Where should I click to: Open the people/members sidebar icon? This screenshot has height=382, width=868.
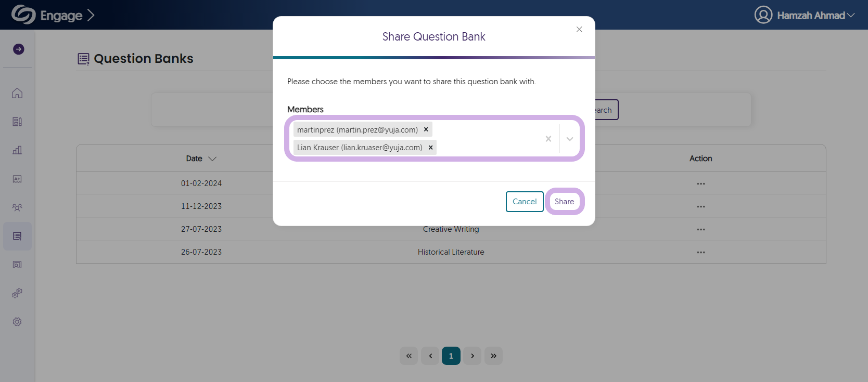pyautogui.click(x=17, y=207)
